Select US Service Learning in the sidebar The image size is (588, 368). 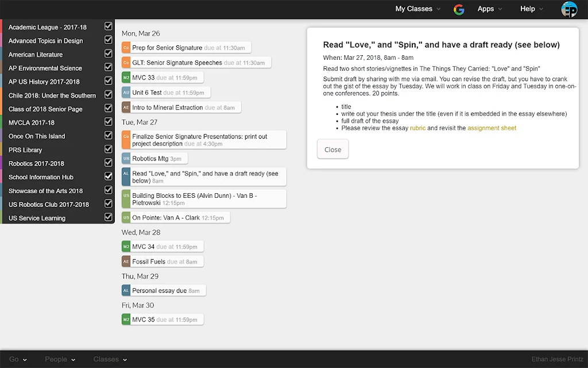click(37, 218)
